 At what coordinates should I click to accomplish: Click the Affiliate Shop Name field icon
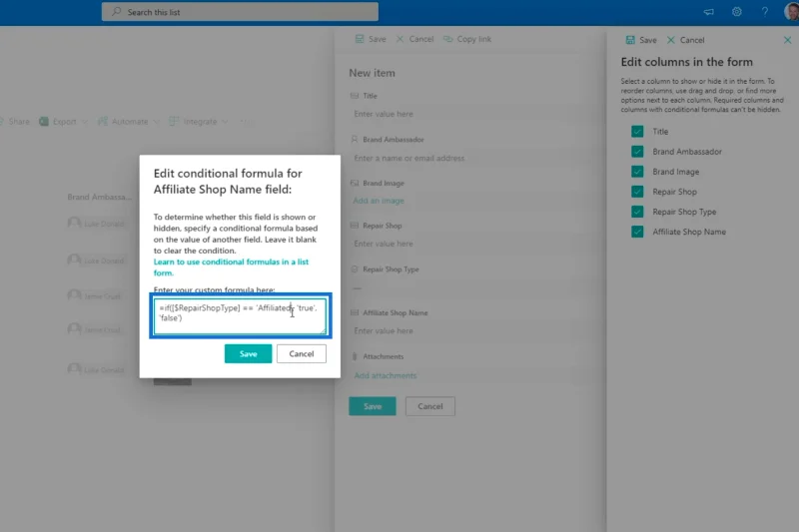pyautogui.click(x=355, y=312)
